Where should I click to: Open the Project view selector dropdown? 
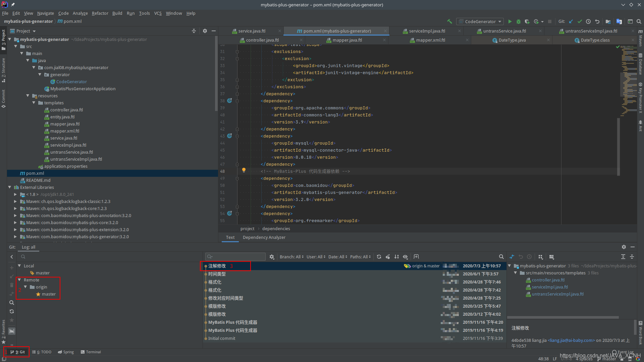coord(23,31)
